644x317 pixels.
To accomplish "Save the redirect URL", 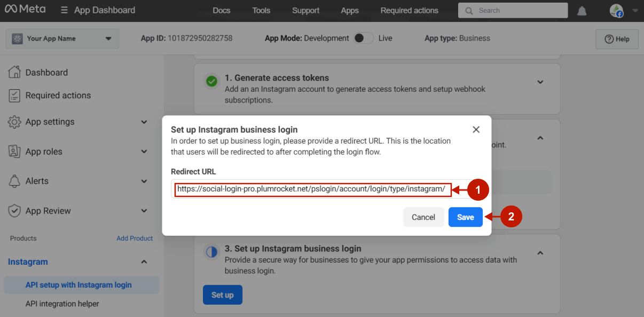I will [x=466, y=217].
